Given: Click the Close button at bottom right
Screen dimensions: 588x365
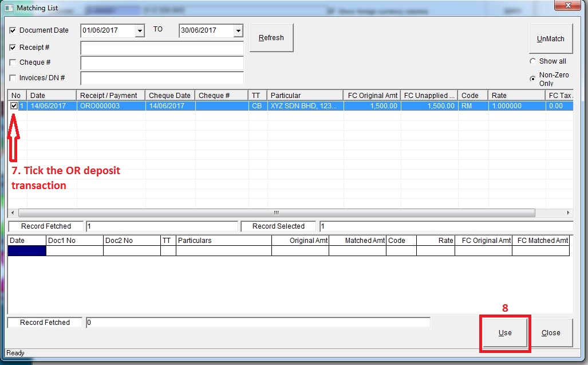Looking at the screenshot, I should 551,333.
